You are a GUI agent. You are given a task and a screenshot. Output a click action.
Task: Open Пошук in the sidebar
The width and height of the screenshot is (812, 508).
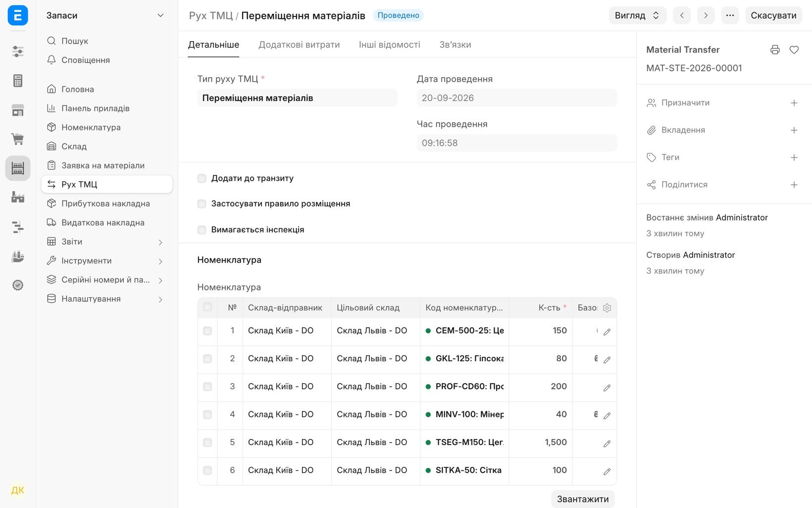pyautogui.click(x=107, y=41)
